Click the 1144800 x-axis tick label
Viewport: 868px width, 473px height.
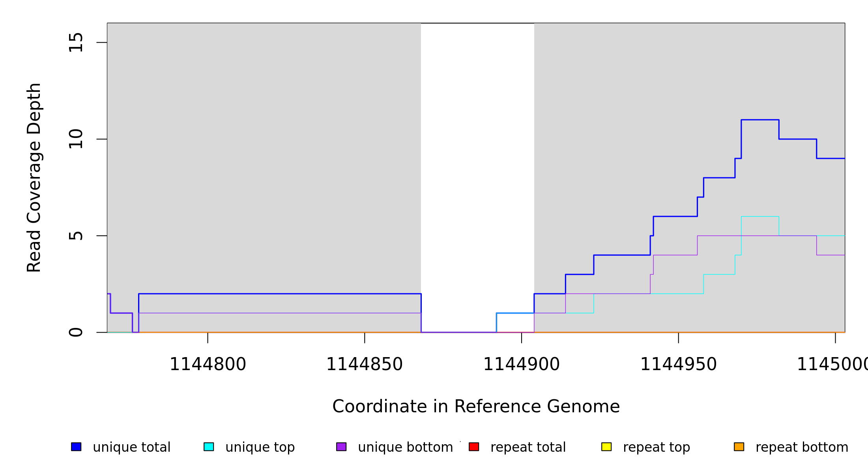click(208, 364)
